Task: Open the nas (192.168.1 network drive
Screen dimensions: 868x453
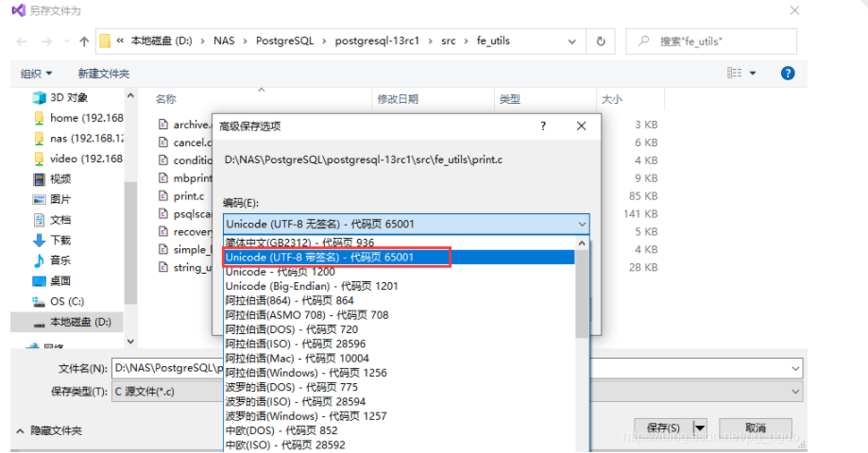Action: coord(77,139)
